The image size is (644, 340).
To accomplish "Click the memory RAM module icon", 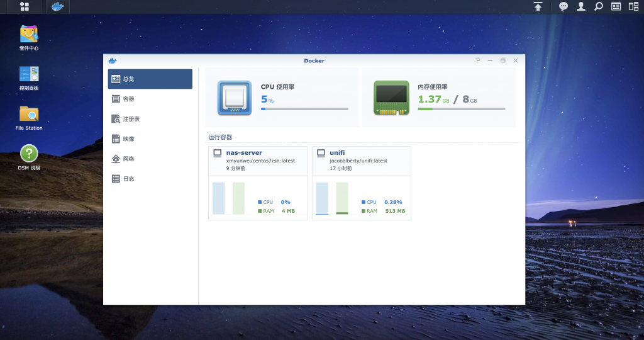I will [391, 98].
